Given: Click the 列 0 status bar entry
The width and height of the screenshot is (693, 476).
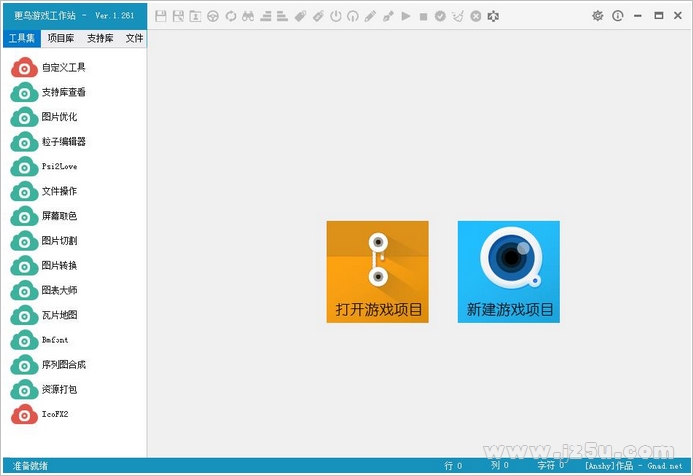Looking at the screenshot, I should click(499, 465).
